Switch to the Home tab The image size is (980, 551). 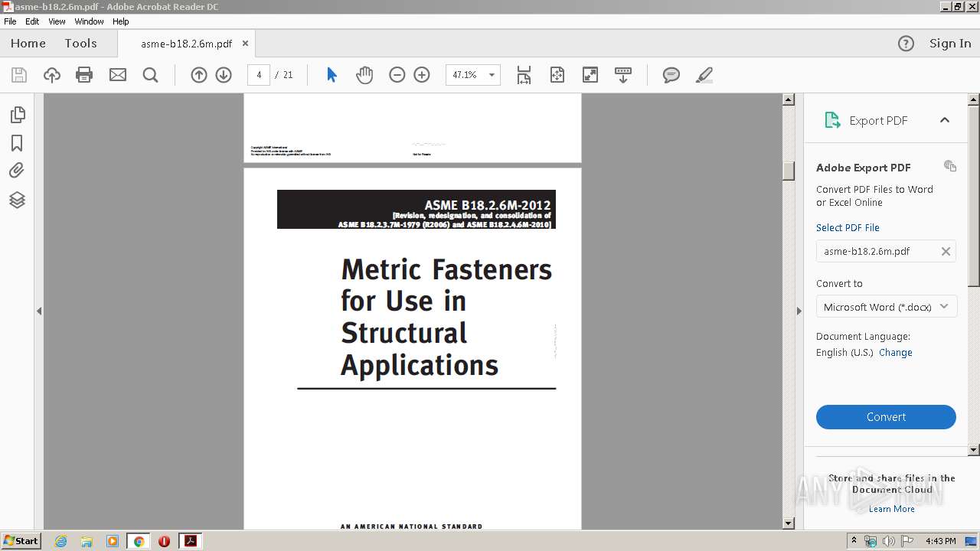coord(28,44)
